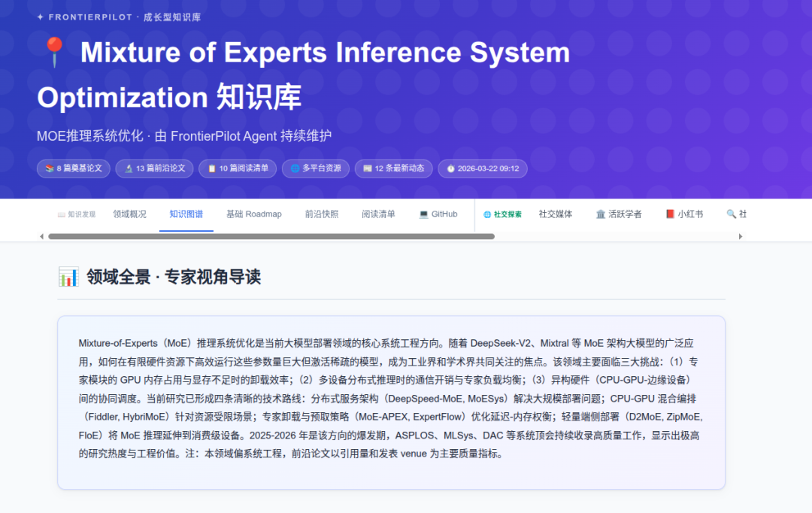Select the 知识图谱 tab
Viewport: 812px width, 513px height.
186,214
